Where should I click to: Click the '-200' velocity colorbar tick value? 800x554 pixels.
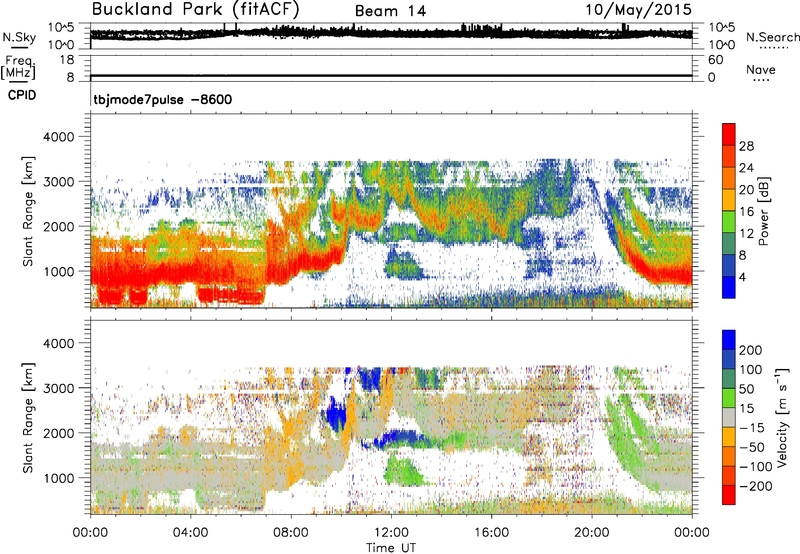(756, 486)
